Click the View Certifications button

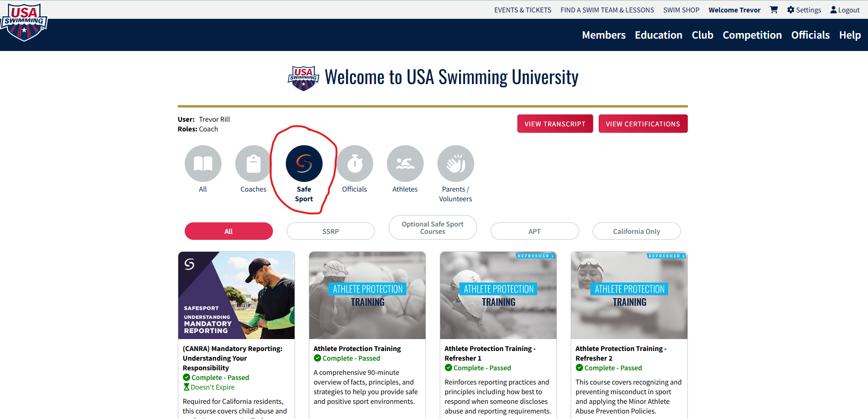(x=643, y=124)
